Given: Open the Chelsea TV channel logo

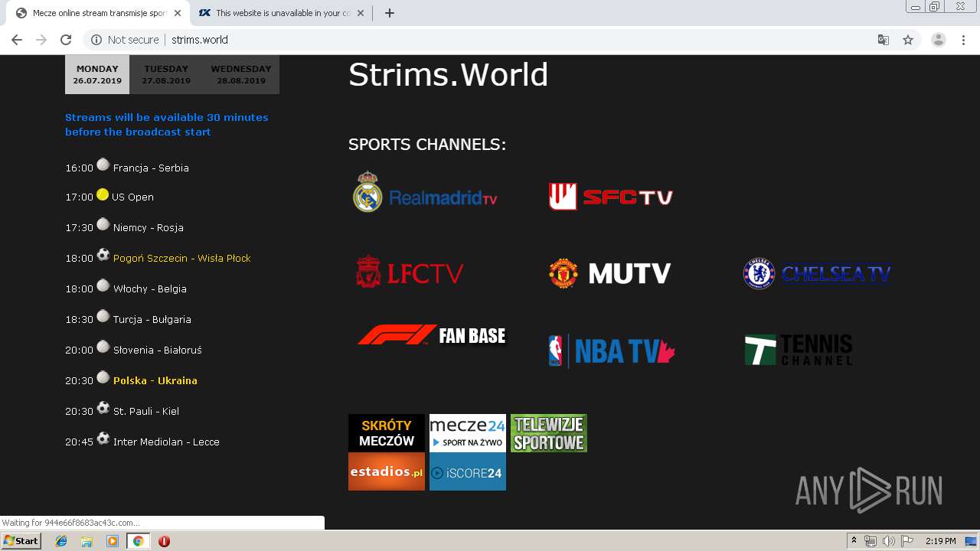Looking at the screenshot, I should point(817,273).
